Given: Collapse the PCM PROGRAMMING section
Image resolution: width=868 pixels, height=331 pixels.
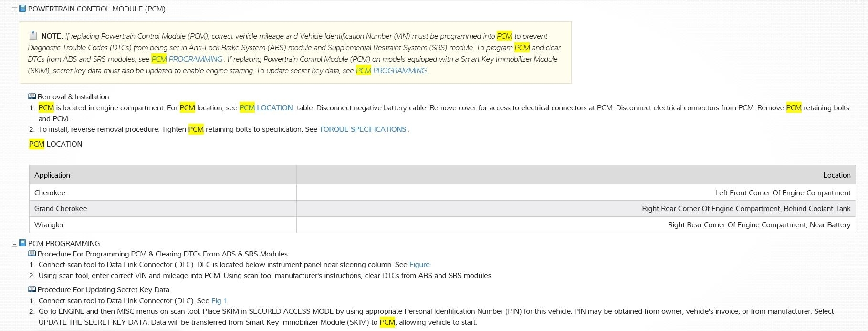Looking at the screenshot, I should (x=14, y=244).
